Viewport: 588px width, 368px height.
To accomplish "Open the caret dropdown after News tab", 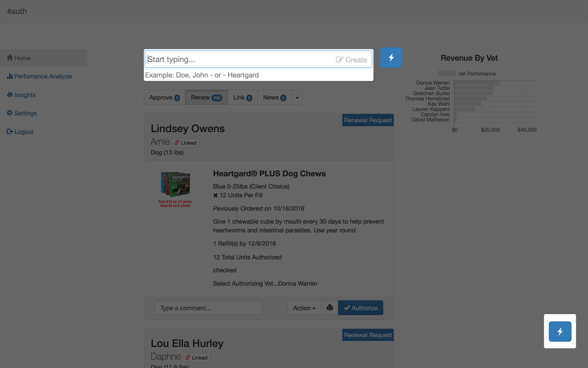I will tap(297, 98).
